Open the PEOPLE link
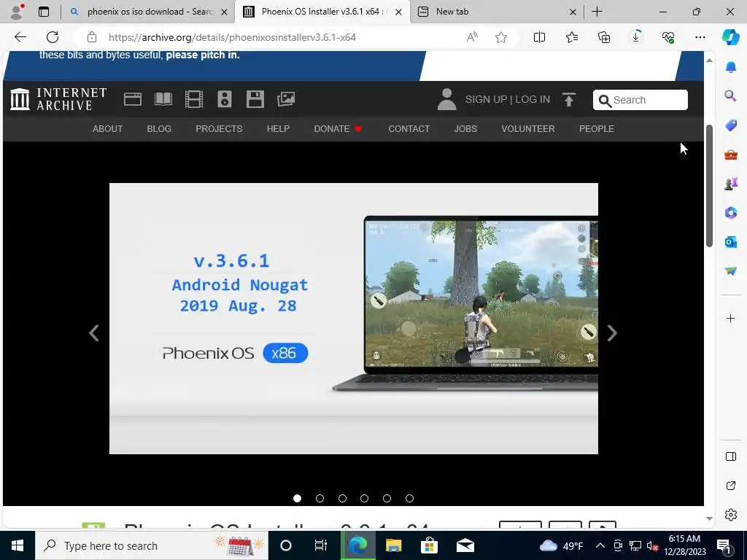Image resolution: width=747 pixels, height=560 pixels. tap(597, 129)
